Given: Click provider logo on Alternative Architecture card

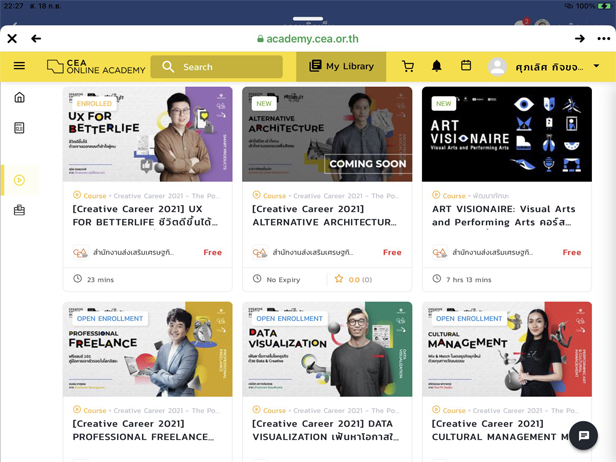Looking at the screenshot, I should (260, 253).
